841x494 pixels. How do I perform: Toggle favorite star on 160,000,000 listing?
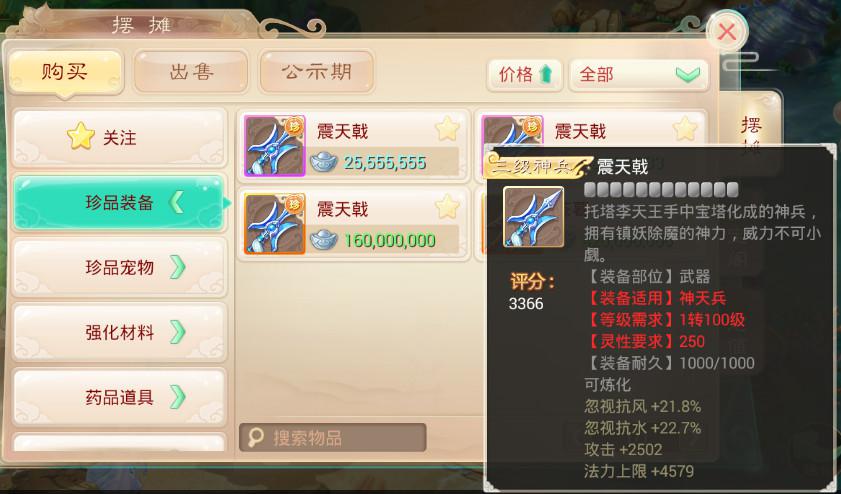coord(447,207)
